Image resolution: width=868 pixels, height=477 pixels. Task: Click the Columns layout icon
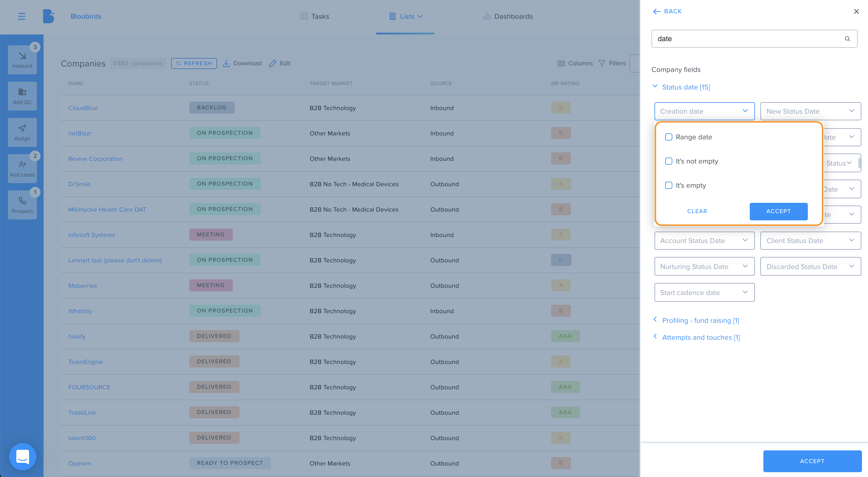[561, 63]
